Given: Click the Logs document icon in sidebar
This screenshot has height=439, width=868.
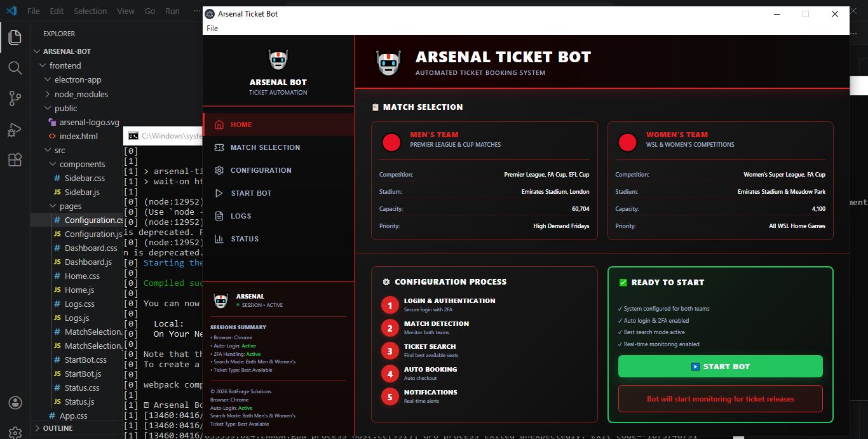Looking at the screenshot, I should [219, 216].
